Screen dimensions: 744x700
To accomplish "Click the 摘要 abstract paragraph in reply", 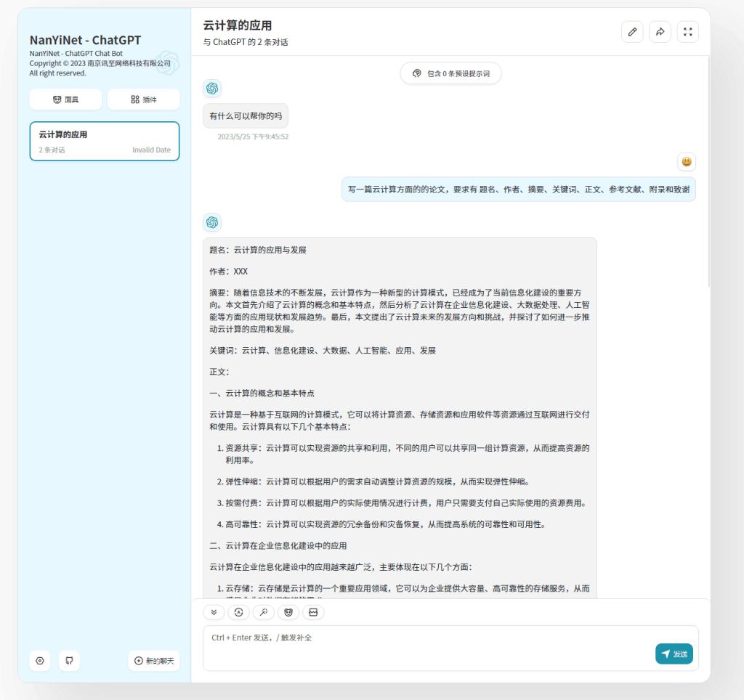I will coord(400,311).
